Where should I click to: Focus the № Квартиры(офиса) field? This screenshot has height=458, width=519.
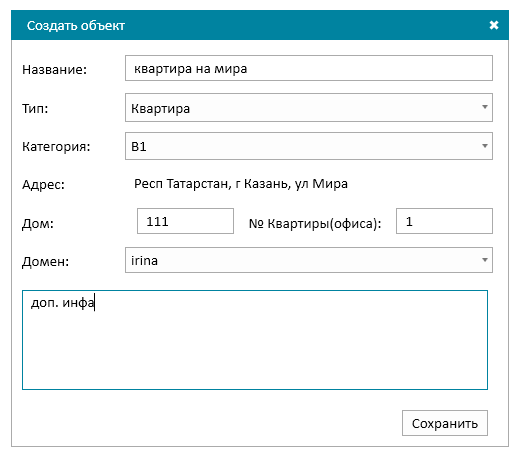[444, 221]
